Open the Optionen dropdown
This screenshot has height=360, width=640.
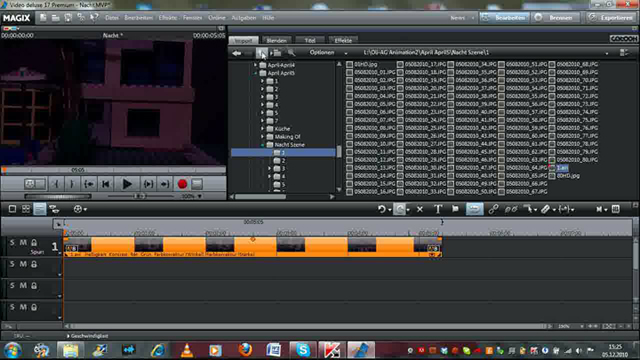pos(328,53)
